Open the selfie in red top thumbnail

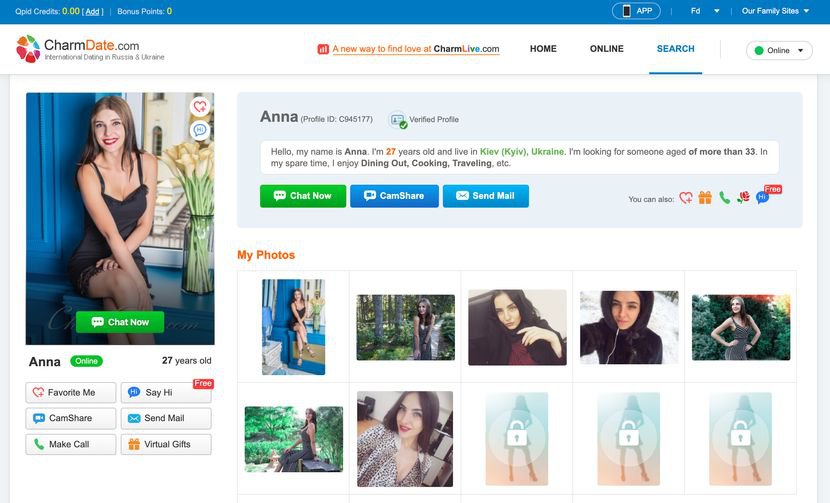[517, 327]
